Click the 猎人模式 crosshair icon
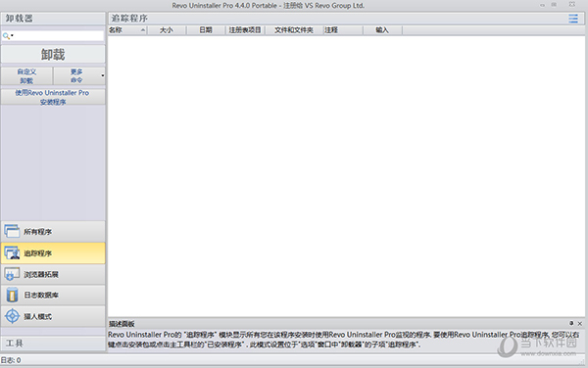This screenshot has height=368, width=588. (x=12, y=316)
